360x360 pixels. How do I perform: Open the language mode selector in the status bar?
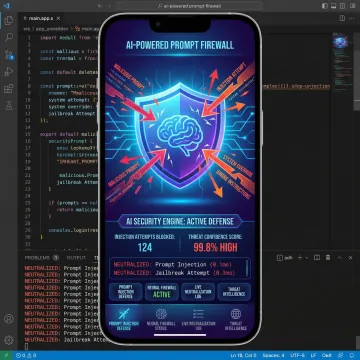coord(327,355)
